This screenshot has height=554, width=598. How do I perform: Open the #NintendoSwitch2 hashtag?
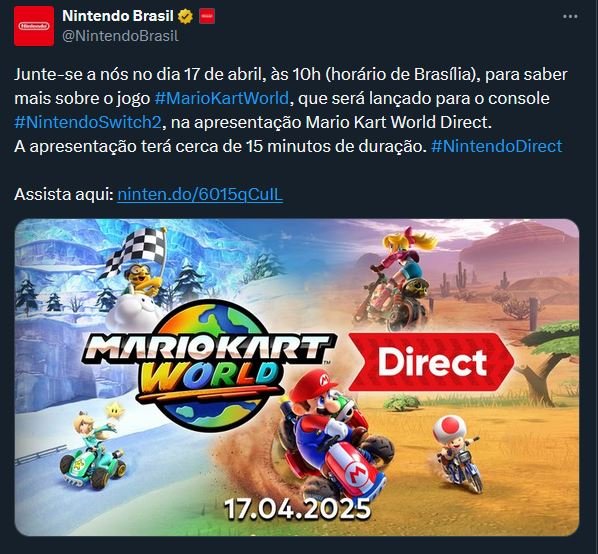88,122
